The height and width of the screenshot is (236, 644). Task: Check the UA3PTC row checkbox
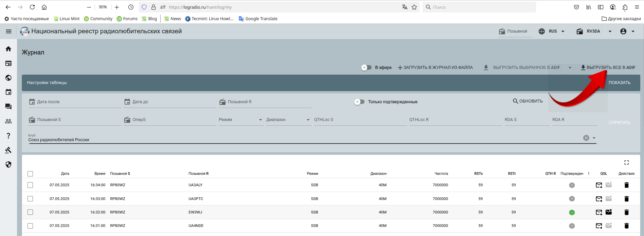30,199
